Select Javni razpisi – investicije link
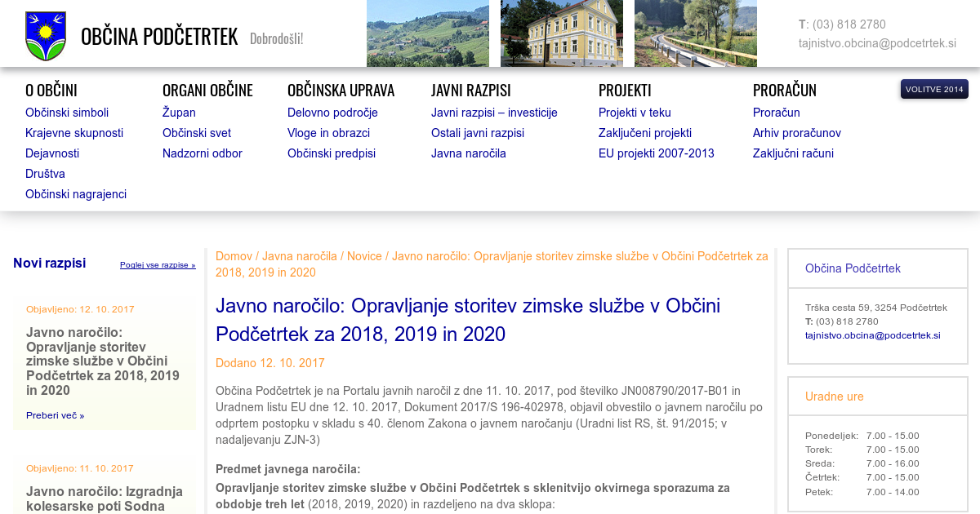This screenshot has width=980, height=514. coord(494,113)
